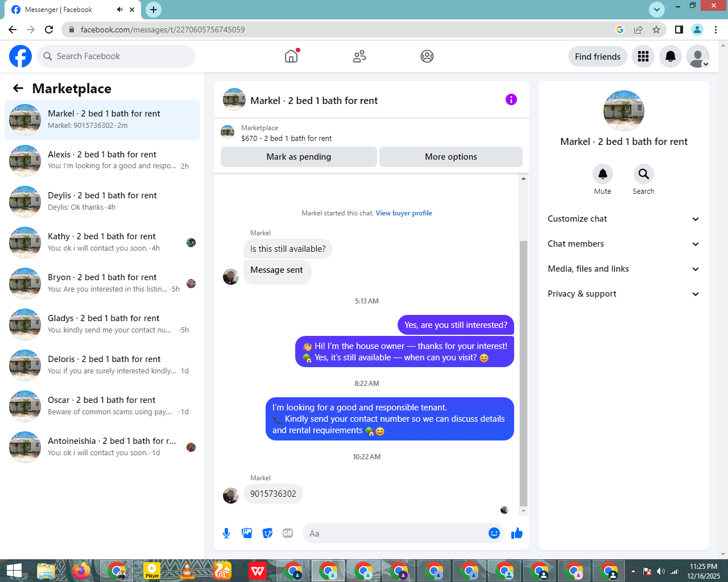Click the chat scrollbar thumb
The image size is (728, 582).
click(523, 373)
